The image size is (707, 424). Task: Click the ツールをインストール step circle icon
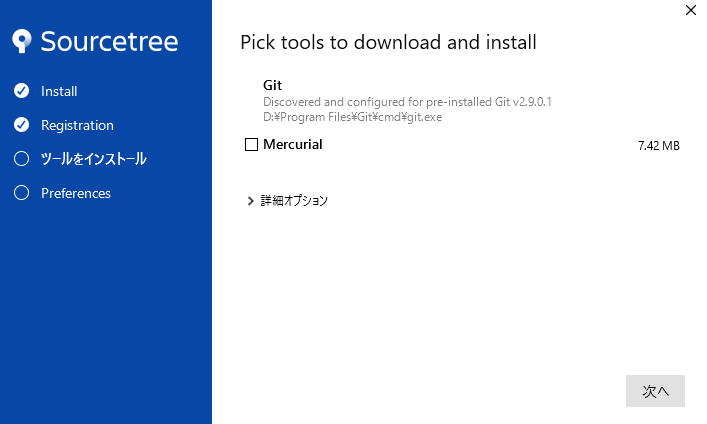pos(21,159)
